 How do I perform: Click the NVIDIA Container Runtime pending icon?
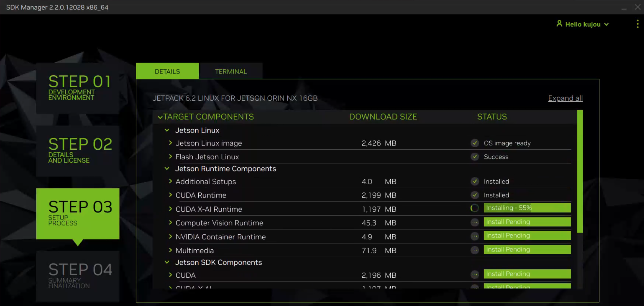point(475,236)
